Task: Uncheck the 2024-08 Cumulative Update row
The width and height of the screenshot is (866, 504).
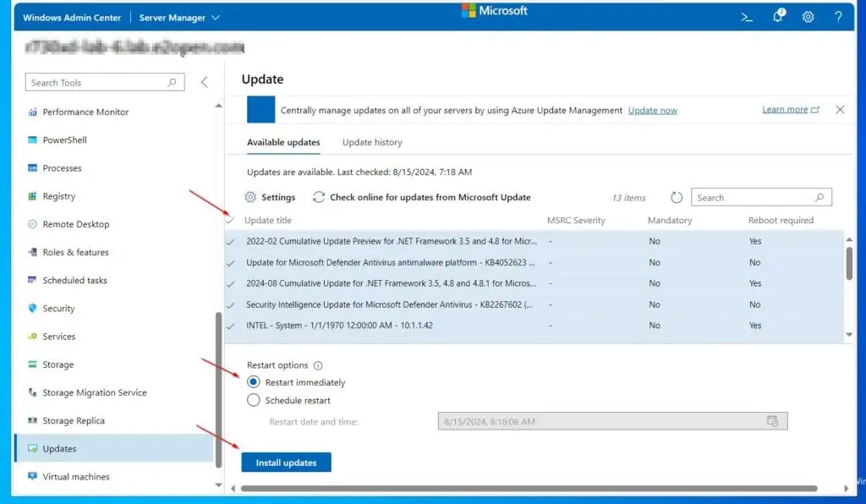Action: [x=231, y=284]
